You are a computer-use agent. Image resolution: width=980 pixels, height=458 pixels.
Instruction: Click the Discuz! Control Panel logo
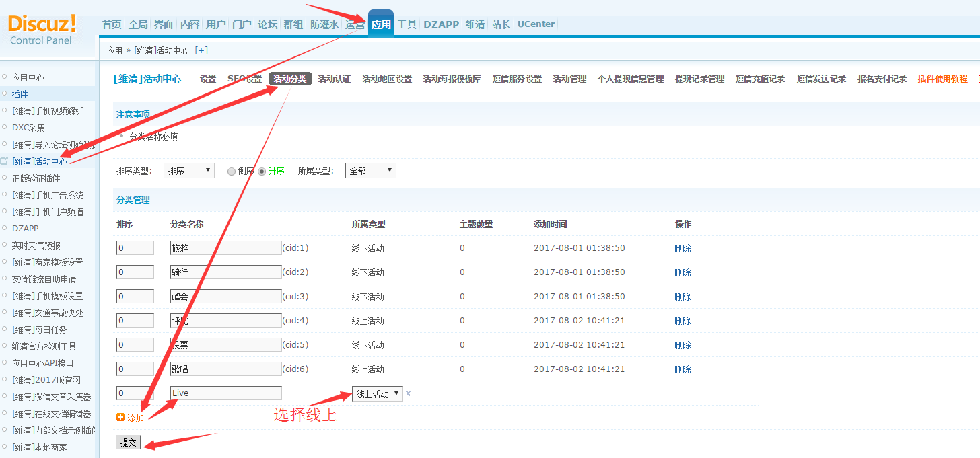(x=42, y=29)
